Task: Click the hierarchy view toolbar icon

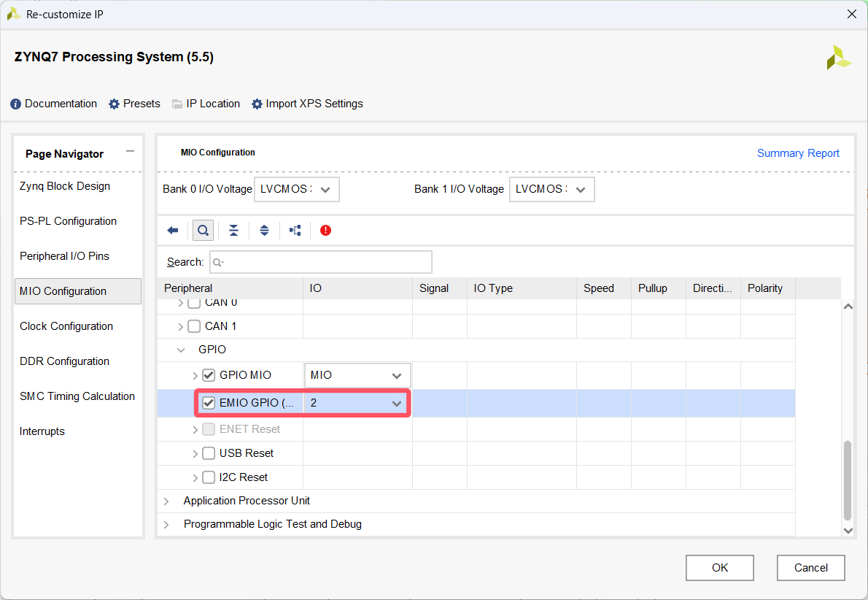Action: point(295,231)
